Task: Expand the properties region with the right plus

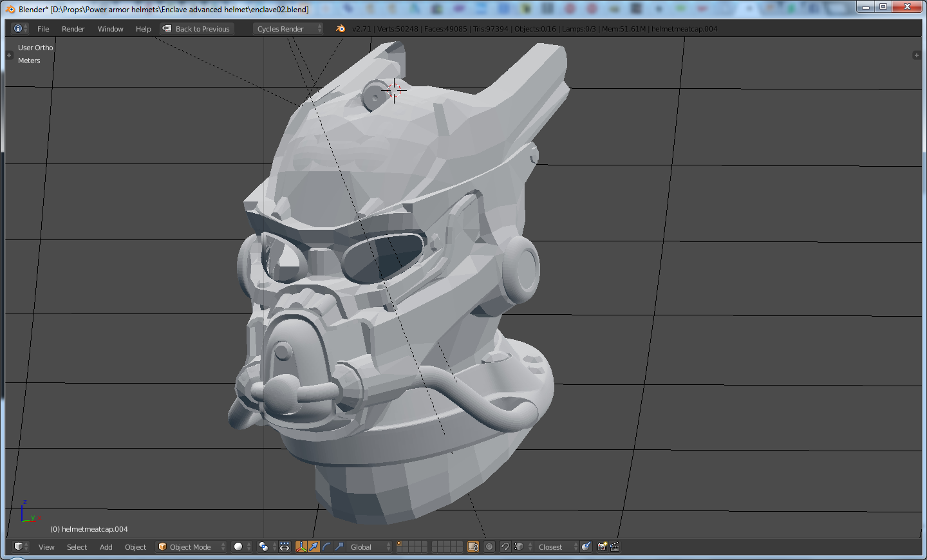Action: pos(917,55)
